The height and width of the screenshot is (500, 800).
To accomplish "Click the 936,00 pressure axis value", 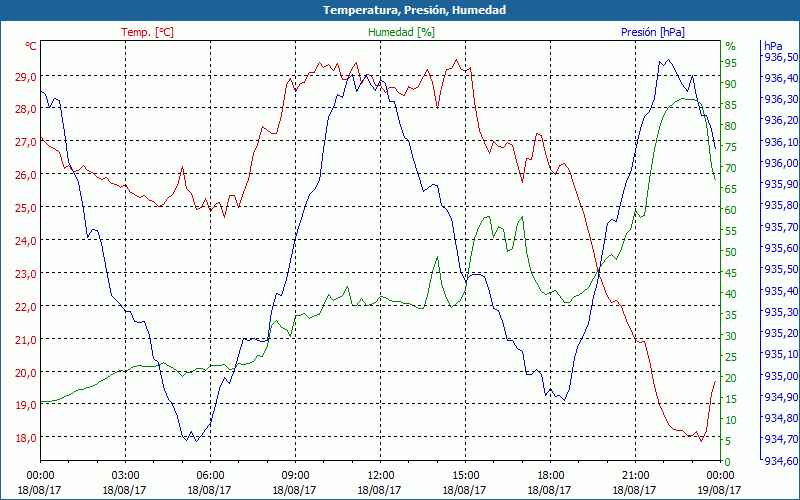I will (x=779, y=163).
